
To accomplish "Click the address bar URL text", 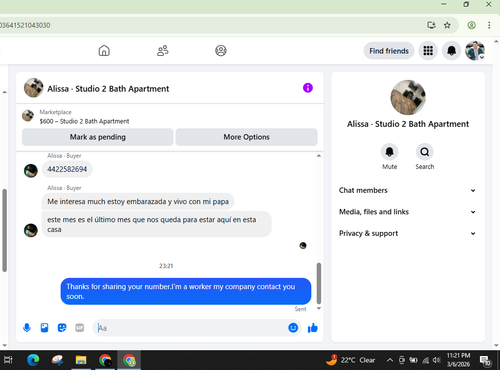I will click(x=25, y=25).
